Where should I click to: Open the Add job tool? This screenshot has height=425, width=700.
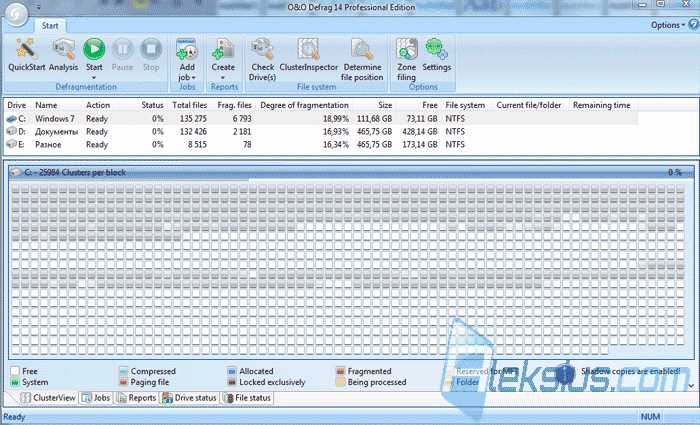point(187,59)
